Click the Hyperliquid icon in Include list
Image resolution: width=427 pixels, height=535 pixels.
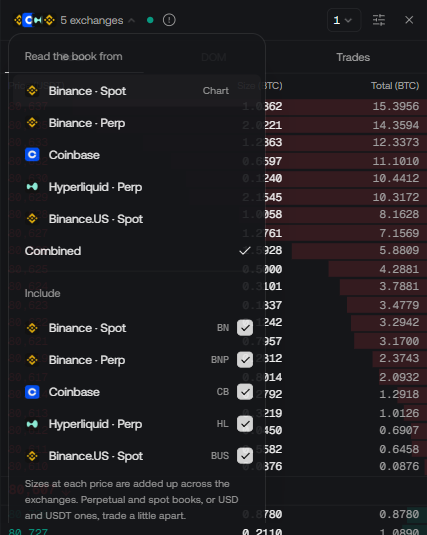point(32,424)
